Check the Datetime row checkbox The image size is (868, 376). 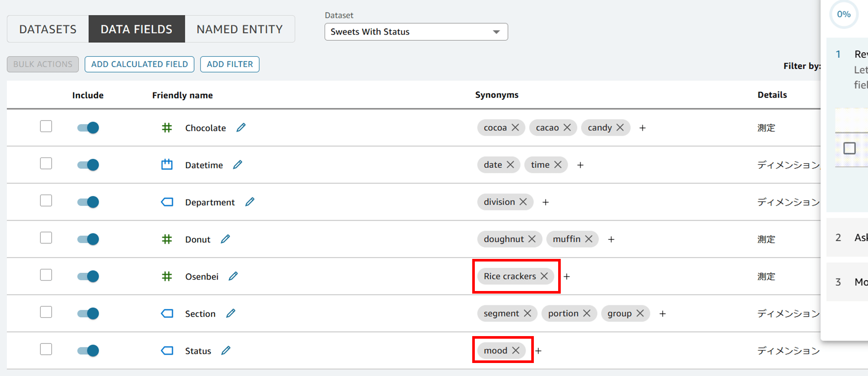coord(46,163)
